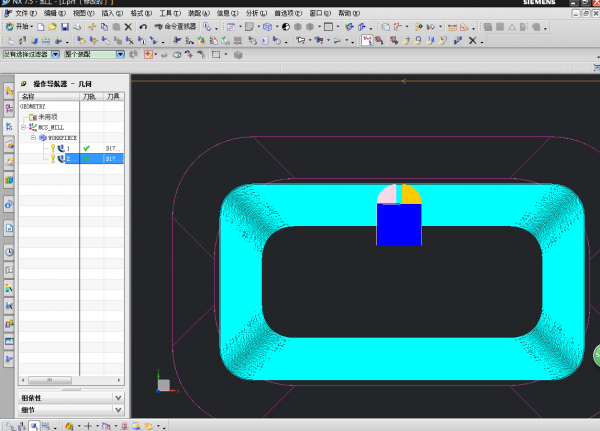The width and height of the screenshot is (600, 431).
Task: Open the operation navigator sidebar tab
Action: (9, 126)
